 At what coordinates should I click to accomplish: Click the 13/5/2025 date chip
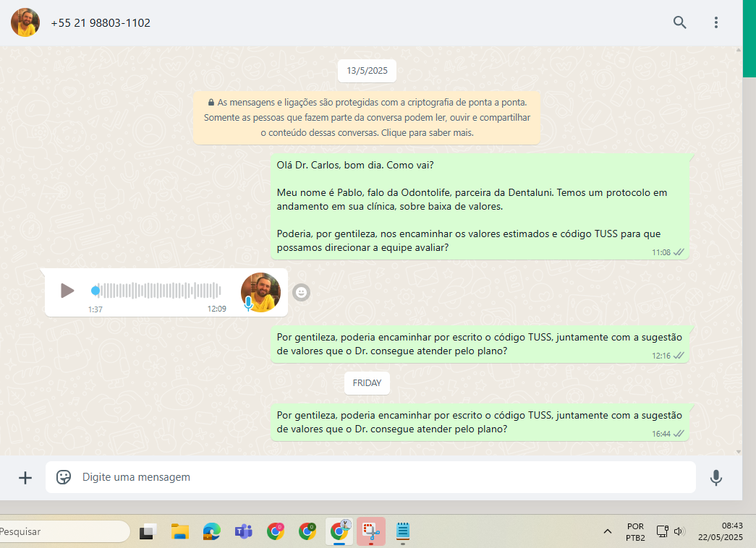[367, 71]
